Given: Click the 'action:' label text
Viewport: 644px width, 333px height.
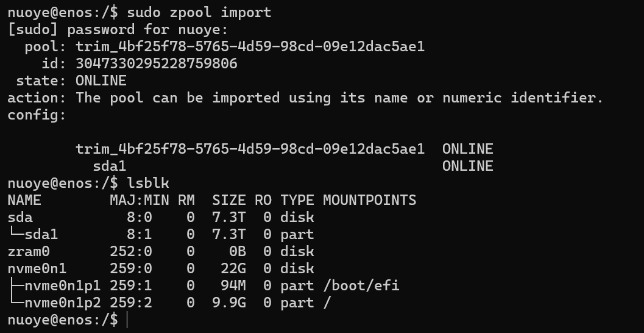Looking at the screenshot, I should [x=37, y=98].
